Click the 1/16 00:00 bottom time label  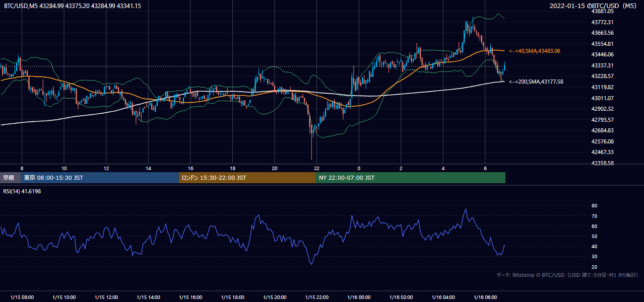[358, 297]
